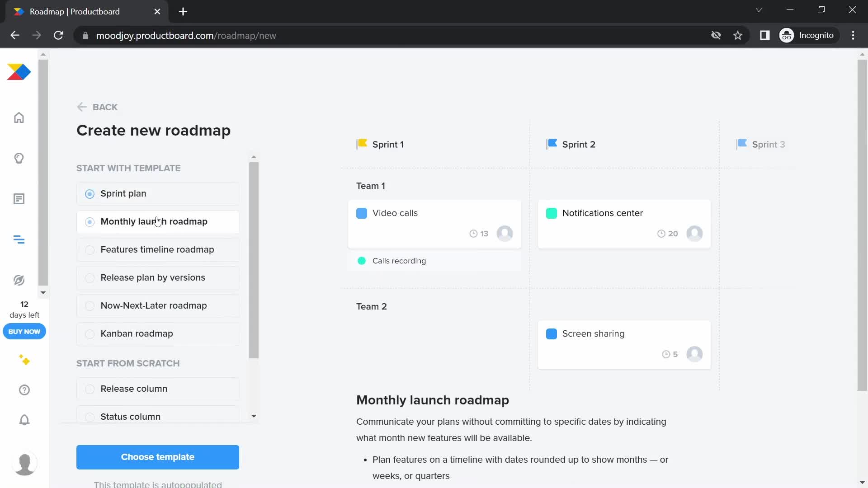Click the Choose template button
Viewport: 868px width, 488px height.
tap(157, 456)
